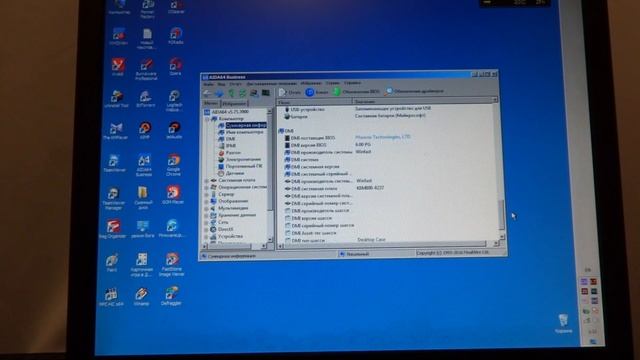Select Устройства in the tree
This screenshot has width=640, height=360.
point(231,236)
